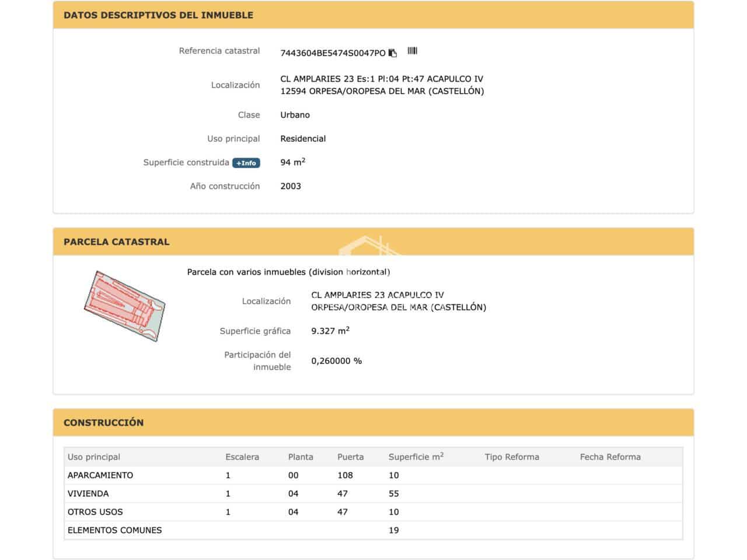This screenshot has width=747, height=560.
Task: Select the VIVIENDA row label
Action: pyautogui.click(x=88, y=494)
